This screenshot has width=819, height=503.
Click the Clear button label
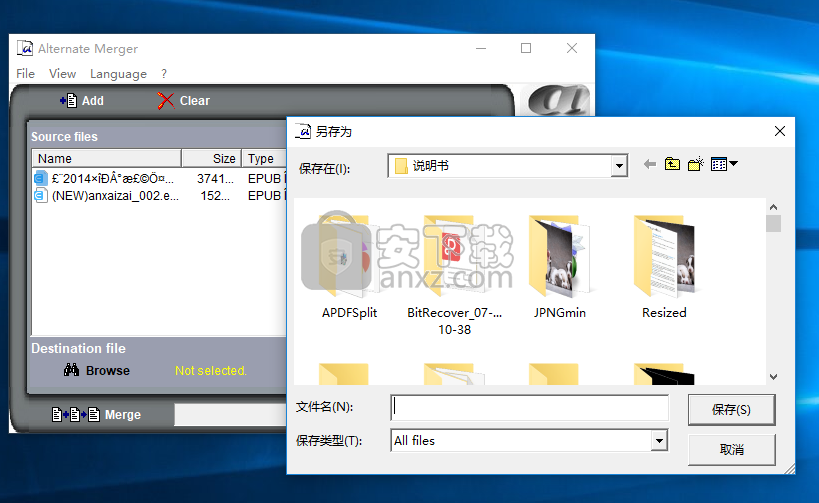coord(194,100)
